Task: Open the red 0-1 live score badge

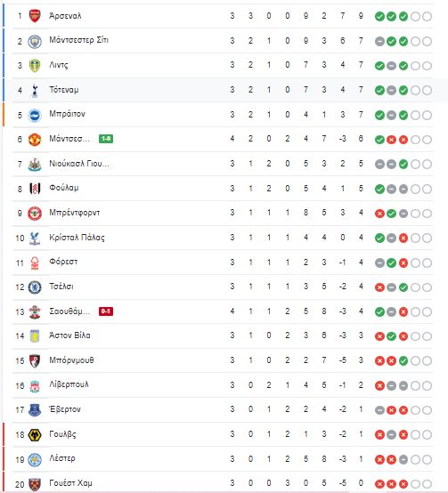Action: pyautogui.click(x=106, y=311)
